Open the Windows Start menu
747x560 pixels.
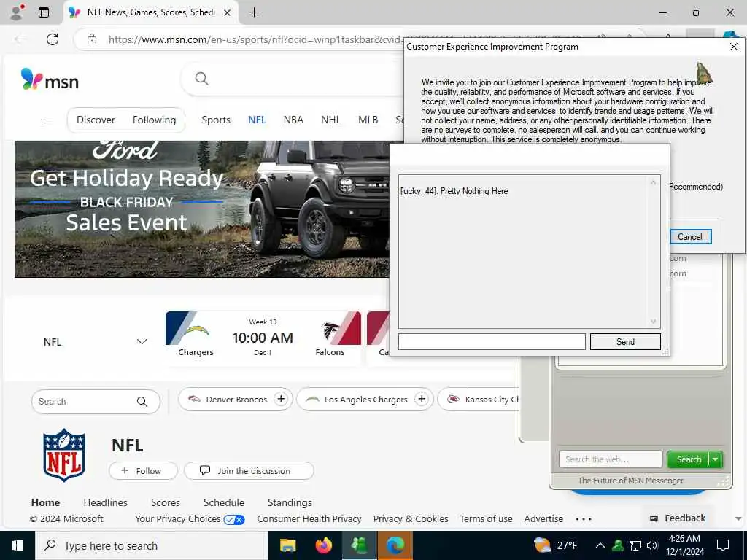click(x=18, y=545)
